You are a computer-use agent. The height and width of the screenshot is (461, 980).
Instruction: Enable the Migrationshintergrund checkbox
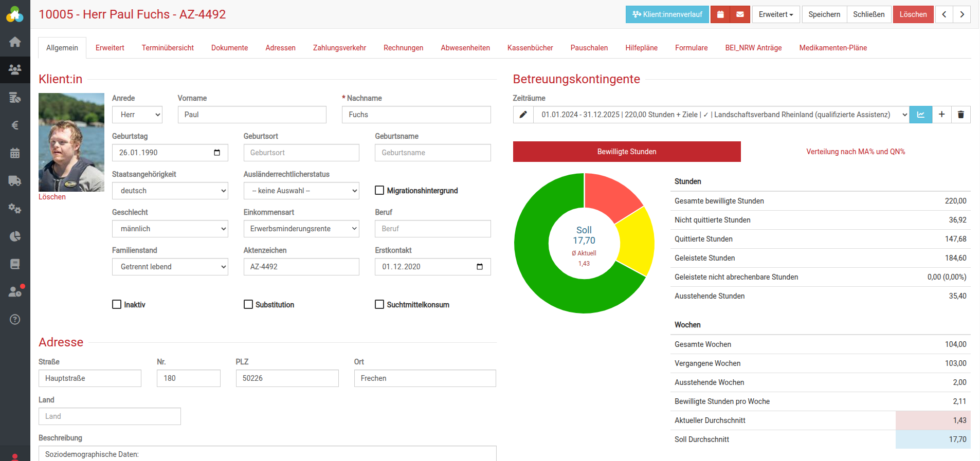pyautogui.click(x=379, y=191)
